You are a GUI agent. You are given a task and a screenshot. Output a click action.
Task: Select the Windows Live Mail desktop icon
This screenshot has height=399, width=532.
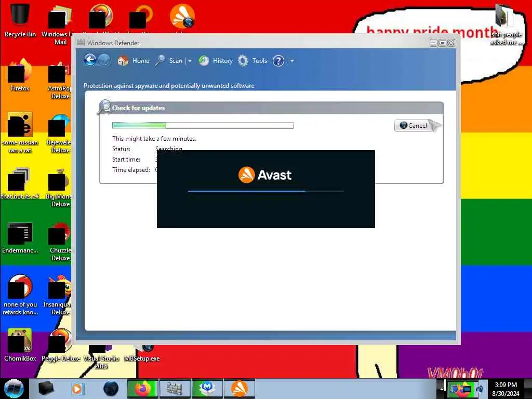pyautogui.click(x=60, y=24)
